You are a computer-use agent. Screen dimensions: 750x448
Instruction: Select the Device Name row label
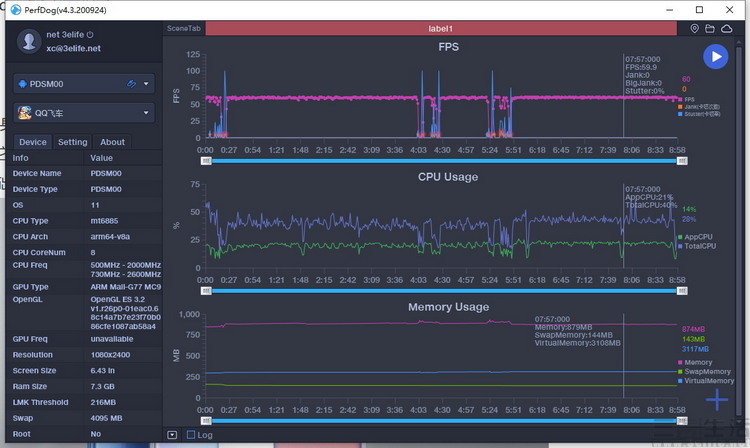tap(37, 173)
